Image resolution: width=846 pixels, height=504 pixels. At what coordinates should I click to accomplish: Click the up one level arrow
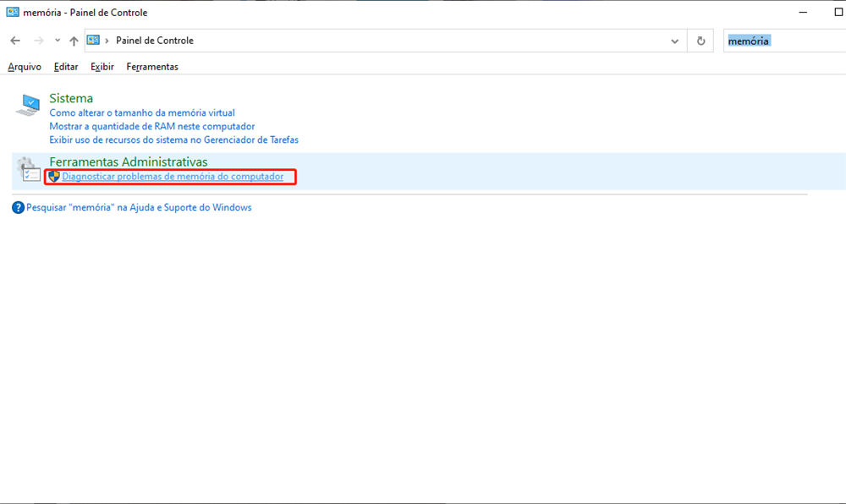tap(74, 40)
